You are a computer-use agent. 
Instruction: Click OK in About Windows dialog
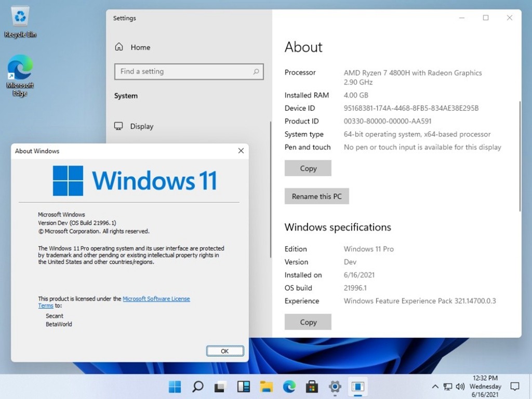tap(225, 351)
